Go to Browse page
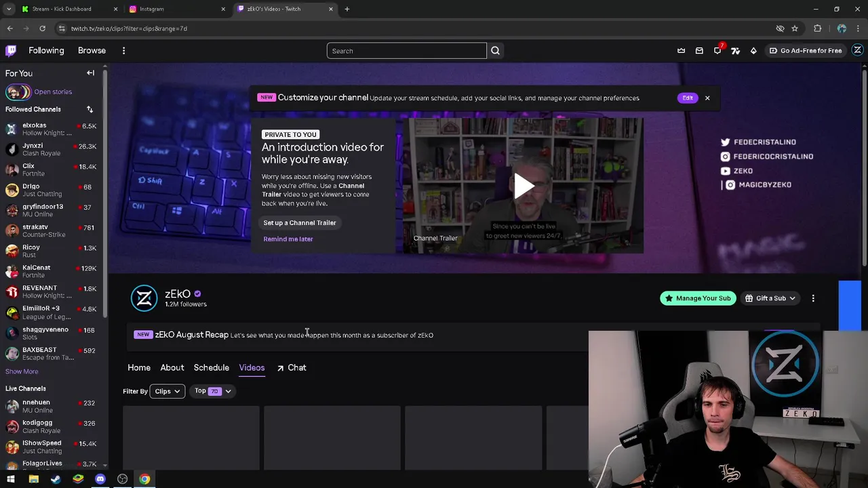The image size is (868, 488). 92,50
